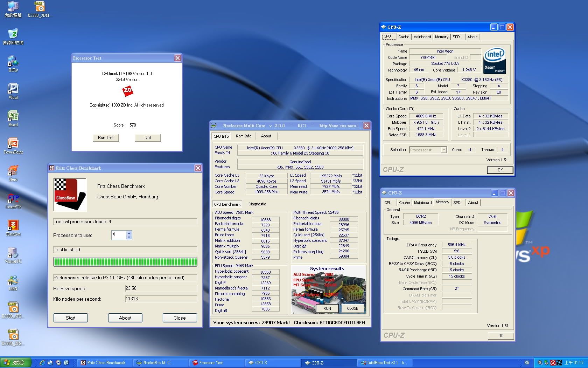Open Mainboard tab in top CPU-Z window
This screenshot has width=588, height=368.
(x=422, y=37)
